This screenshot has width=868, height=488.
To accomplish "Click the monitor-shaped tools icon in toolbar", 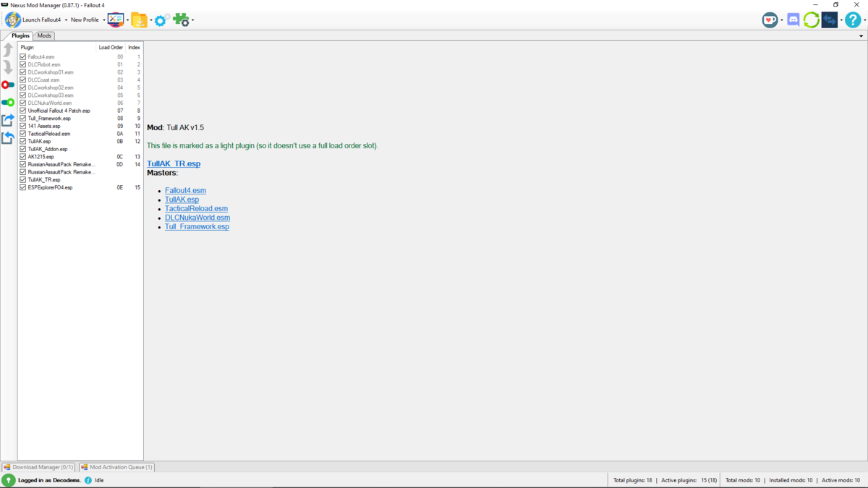I will coord(116,20).
